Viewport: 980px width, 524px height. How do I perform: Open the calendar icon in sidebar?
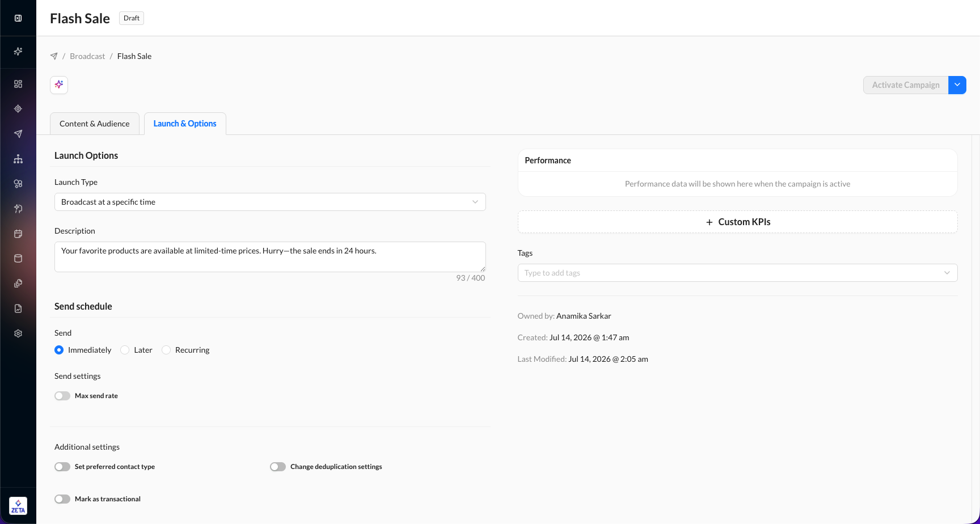(x=18, y=234)
